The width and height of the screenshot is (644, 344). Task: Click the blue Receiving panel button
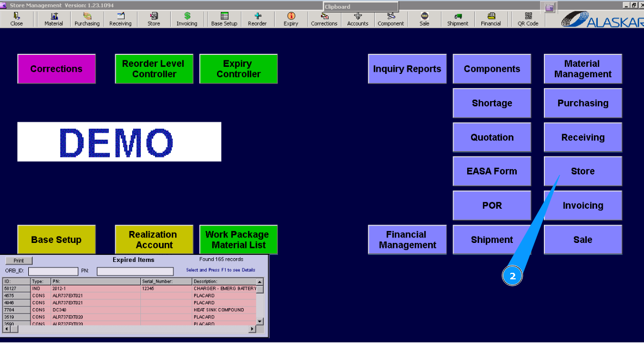point(583,137)
